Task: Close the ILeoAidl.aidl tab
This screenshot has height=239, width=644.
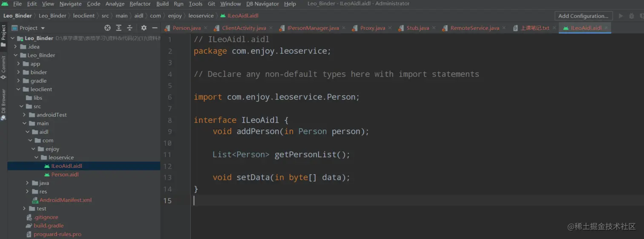Action: [x=606, y=28]
